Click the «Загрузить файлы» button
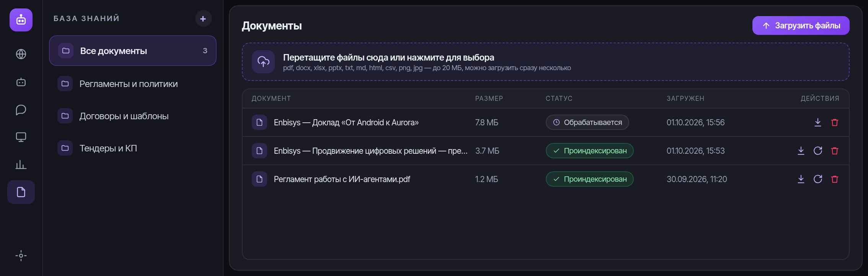The width and height of the screenshot is (868, 276). (x=801, y=26)
